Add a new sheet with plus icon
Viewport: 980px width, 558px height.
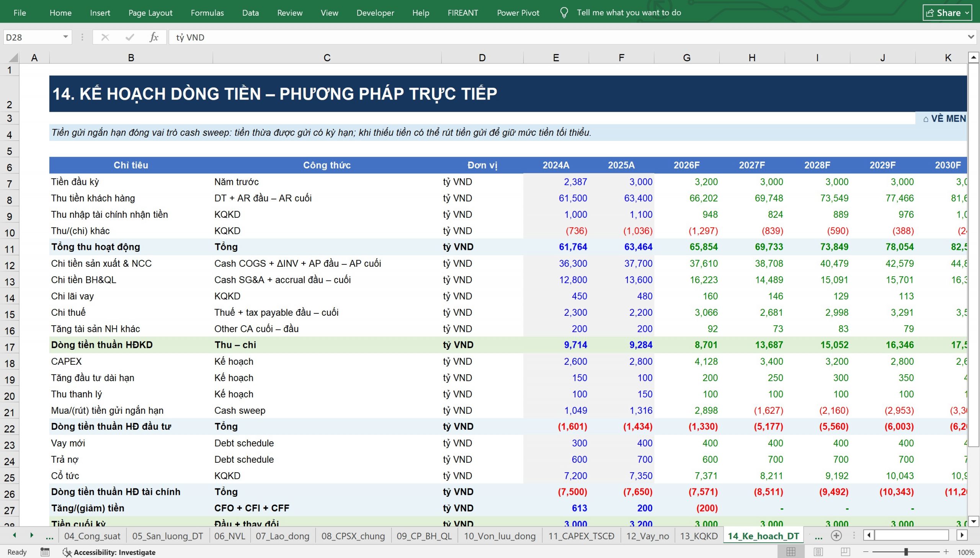(836, 536)
